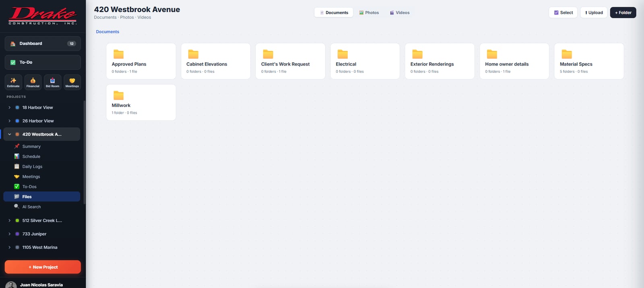Open the To-Do checkmark item
The height and width of the screenshot is (288, 644).
pyautogui.click(x=43, y=62)
